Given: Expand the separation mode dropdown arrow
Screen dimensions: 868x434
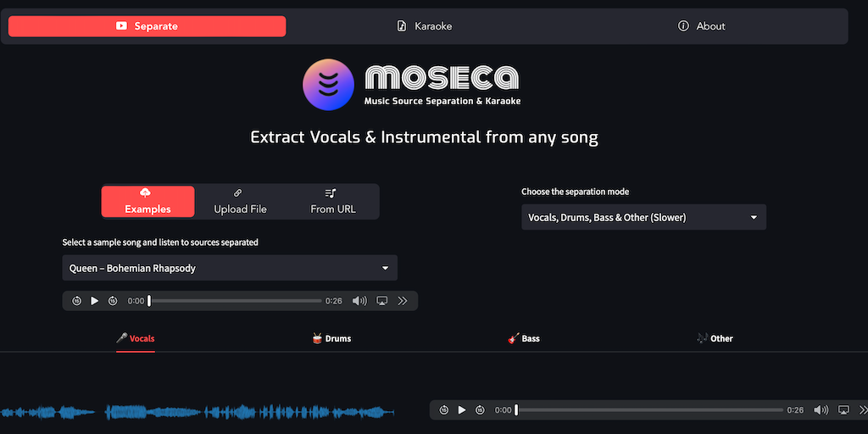Looking at the screenshot, I should (754, 218).
